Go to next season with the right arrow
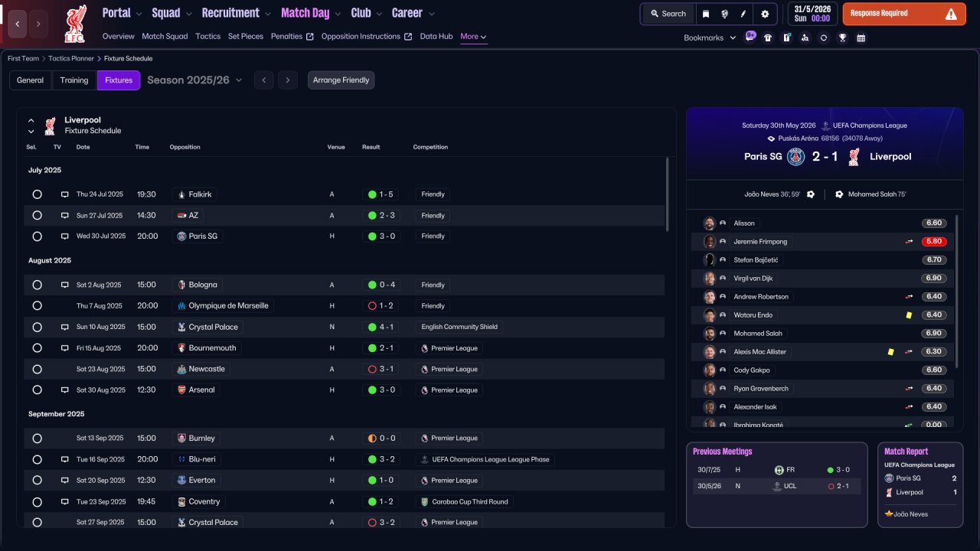Image resolution: width=980 pixels, height=551 pixels. (x=287, y=80)
